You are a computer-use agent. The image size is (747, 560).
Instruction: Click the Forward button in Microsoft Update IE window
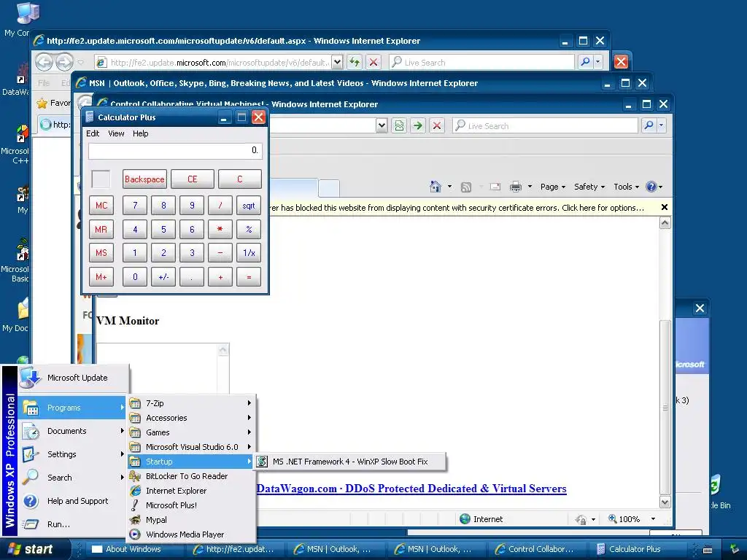(64, 62)
